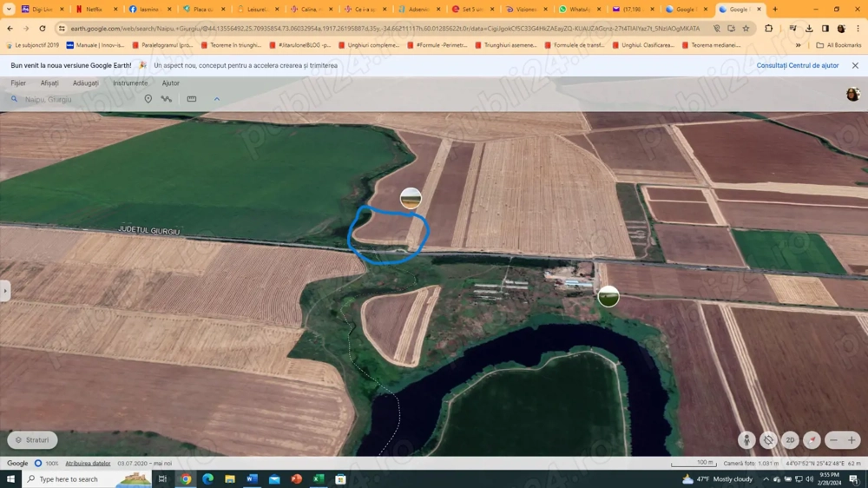Viewport: 868px width, 488px height.
Task: Click the Consultați Centrul de ajutor link
Action: point(797,65)
